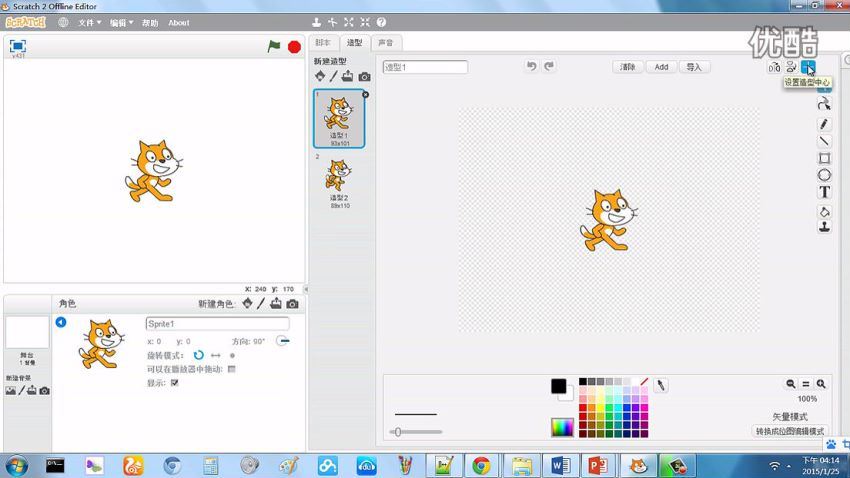Stop the project with the red button

click(294, 47)
